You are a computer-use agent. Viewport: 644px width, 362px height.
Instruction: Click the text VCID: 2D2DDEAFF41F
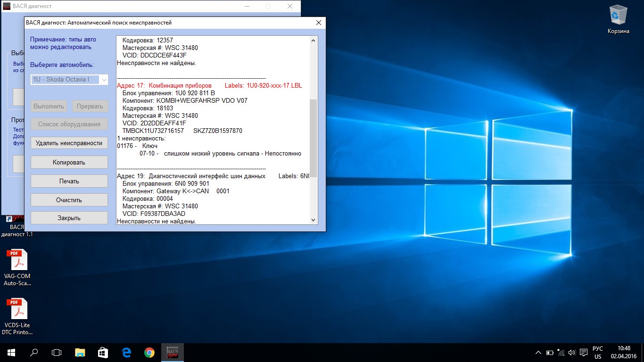(154, 123)
